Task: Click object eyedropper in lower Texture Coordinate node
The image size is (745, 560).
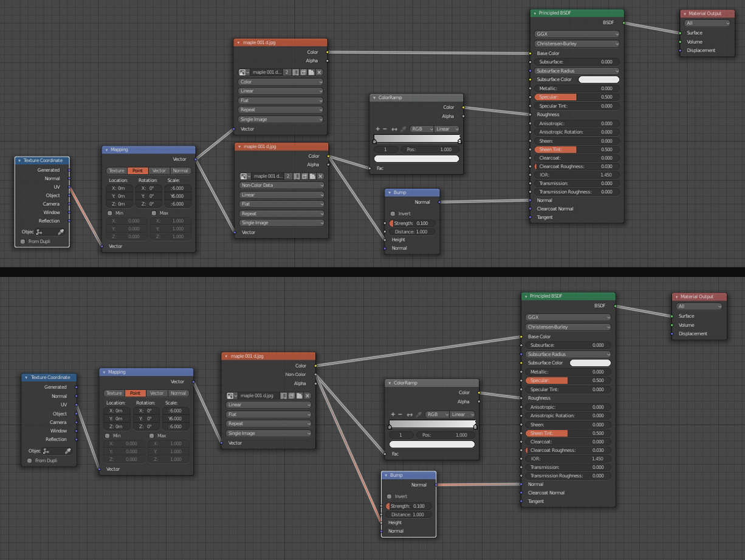Action: (67, 451)
